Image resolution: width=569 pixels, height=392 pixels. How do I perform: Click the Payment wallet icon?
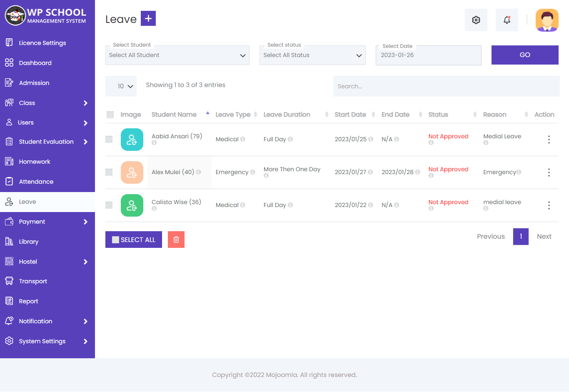(9, 222)
